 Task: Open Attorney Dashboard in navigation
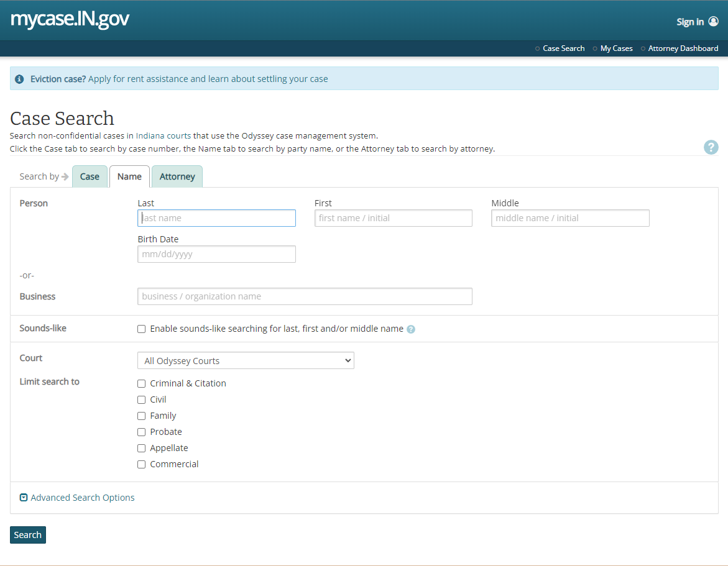683,48
